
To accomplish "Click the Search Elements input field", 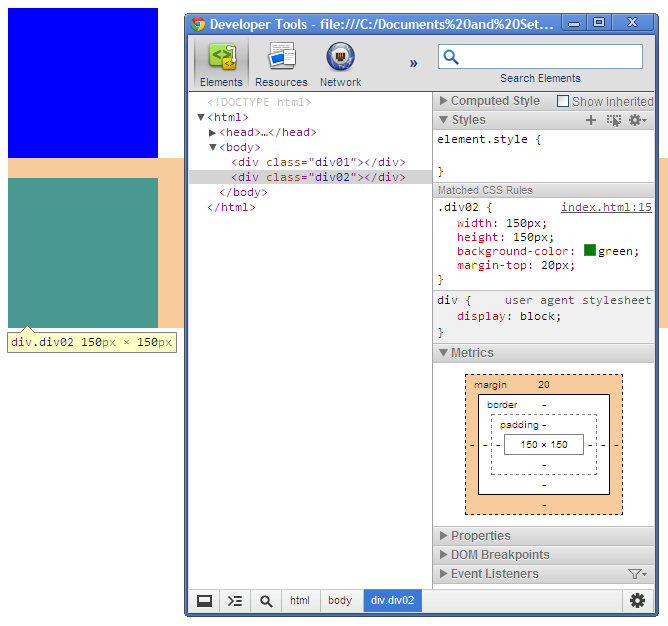I will click(x=540, y=57).
